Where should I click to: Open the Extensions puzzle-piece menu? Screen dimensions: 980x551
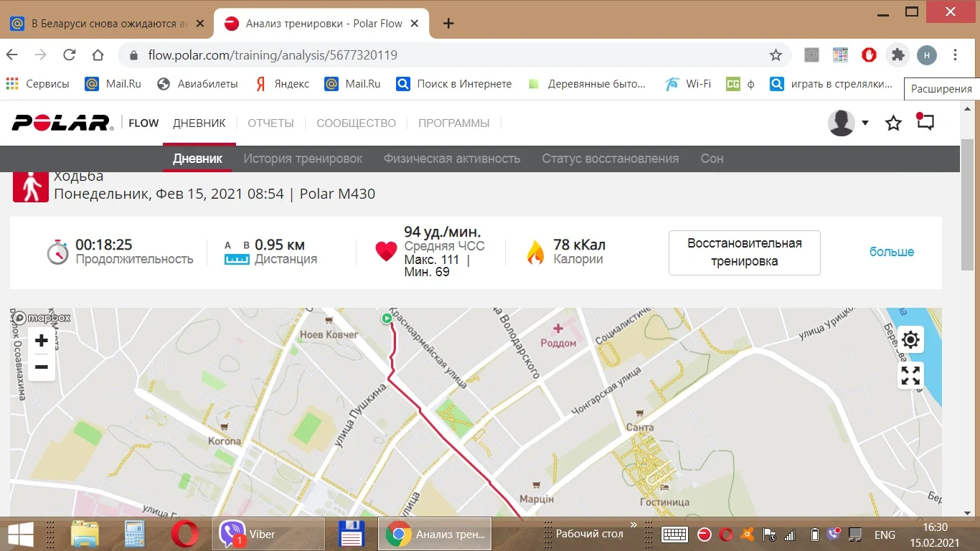click(897, 55)
